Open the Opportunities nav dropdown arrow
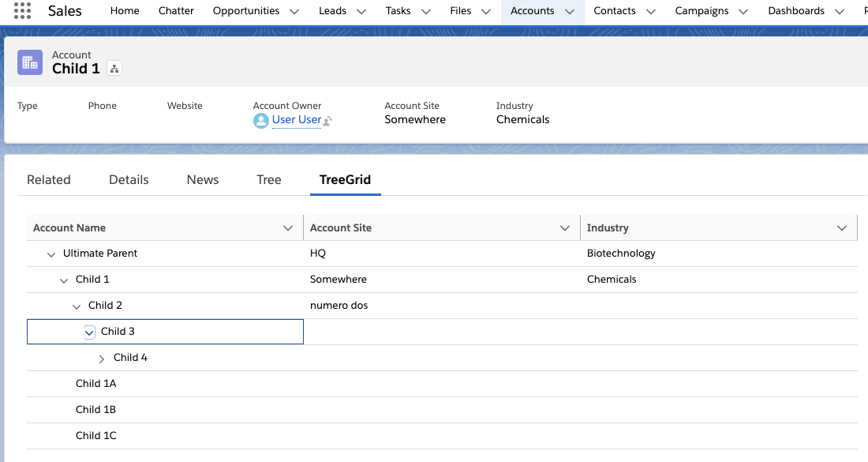Viewport: 868px width, 462px height. click(294, 12)
